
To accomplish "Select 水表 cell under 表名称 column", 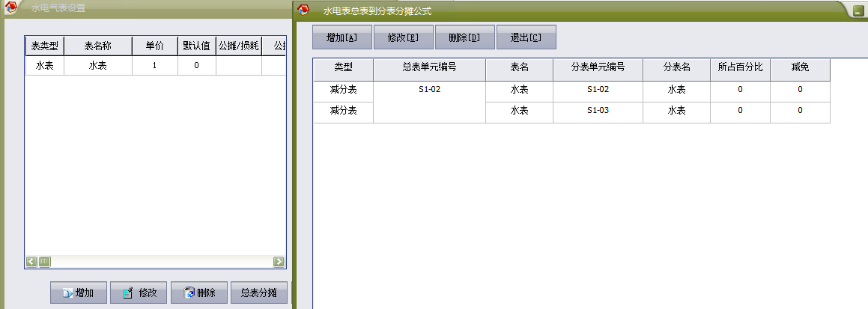I will (98, 66).
